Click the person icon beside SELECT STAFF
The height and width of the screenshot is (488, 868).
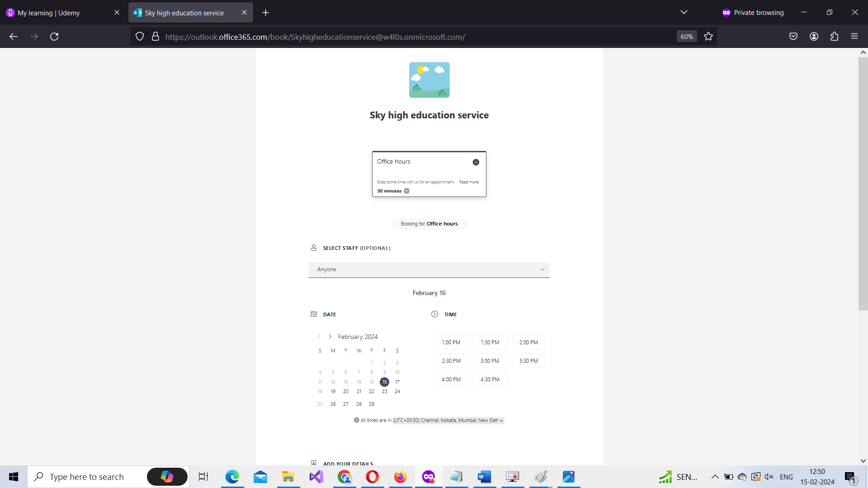314,248
